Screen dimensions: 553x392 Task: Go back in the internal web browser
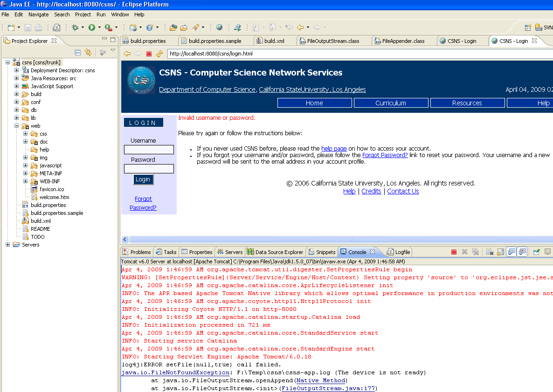[127, 54]
